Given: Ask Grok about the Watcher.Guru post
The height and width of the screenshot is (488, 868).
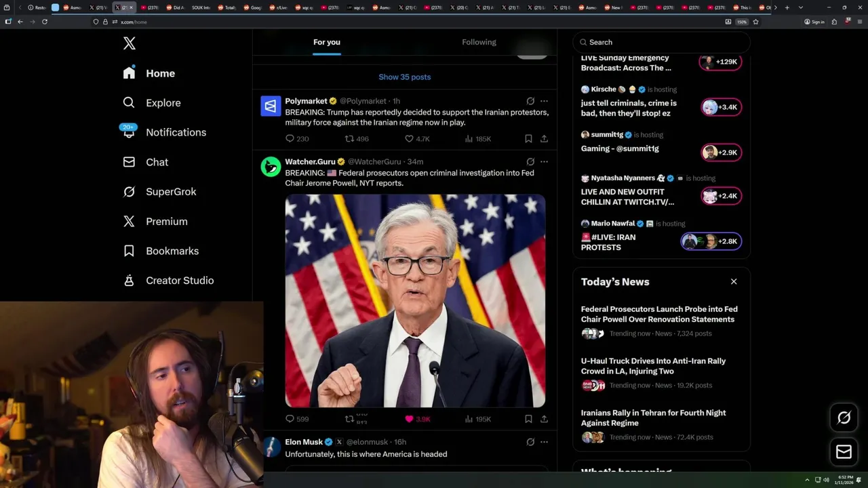Looking at the screenshot, I should tap(530, 162).
